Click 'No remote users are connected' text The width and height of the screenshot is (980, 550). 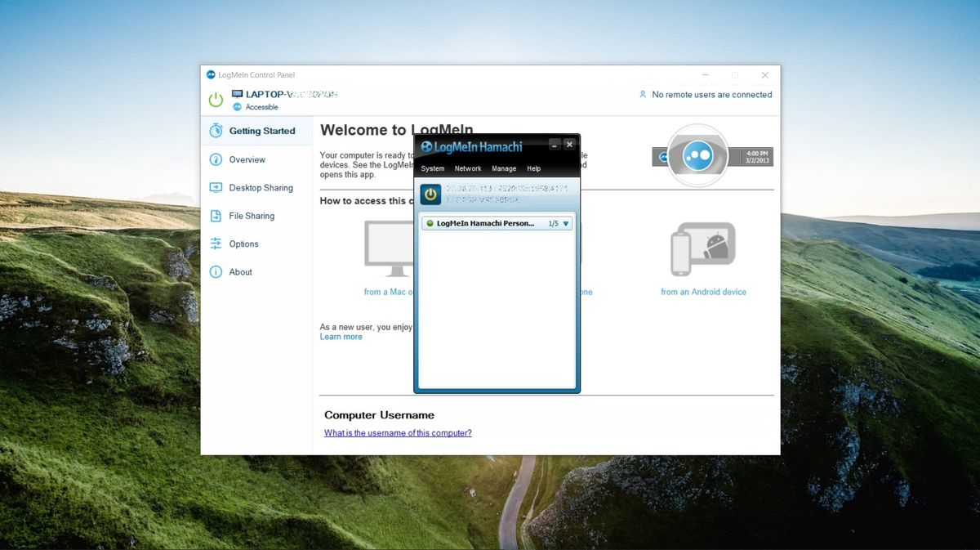pyautogui.click(x=712, y=95)
